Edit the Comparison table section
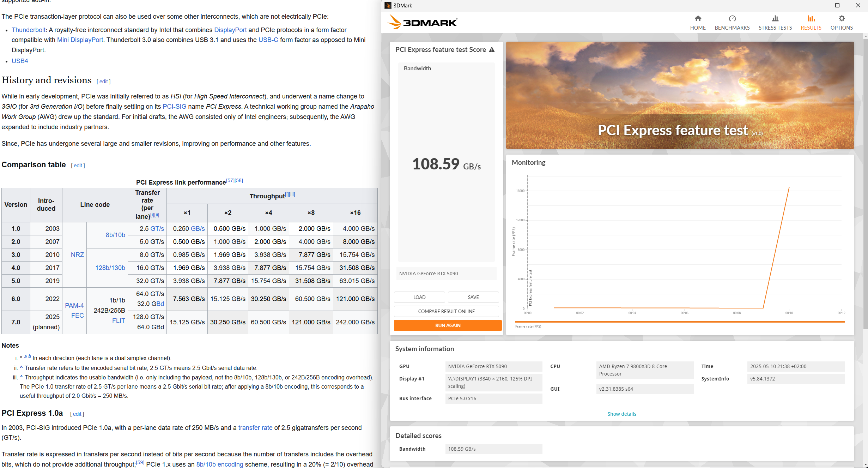The image size is (868, 468). tap(78, 166)
